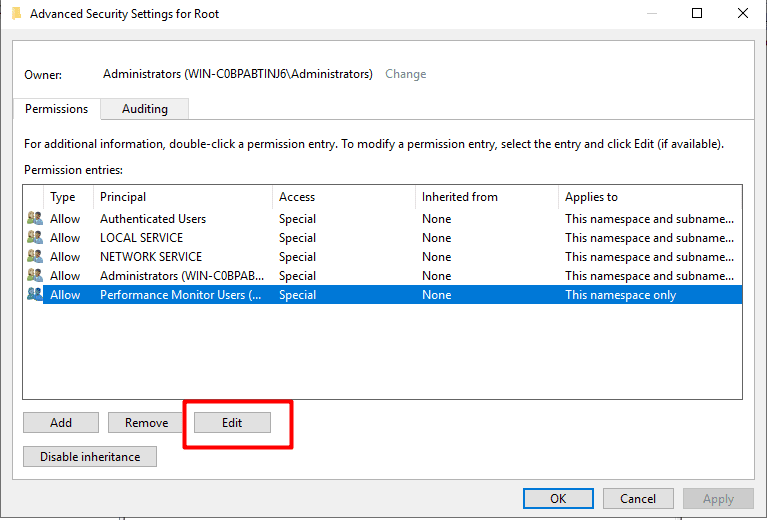Image resolution: width=767 pixels, height=520 pixels.
Task: Click the Add button
Action: pos(61,423)
